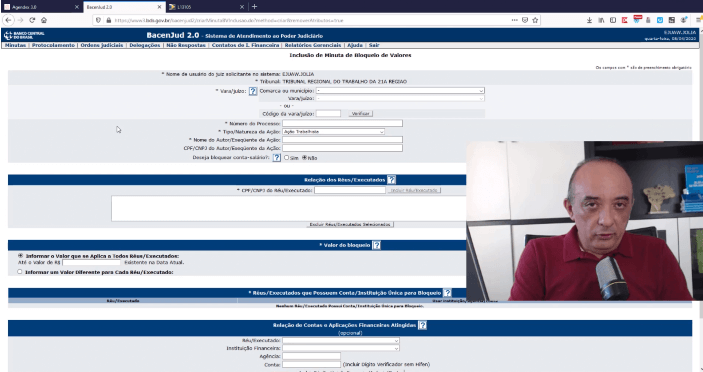703x372 pixels.
Task: Open help icon beside Vara/Juízo label
Action: click(x=253, y=91)
